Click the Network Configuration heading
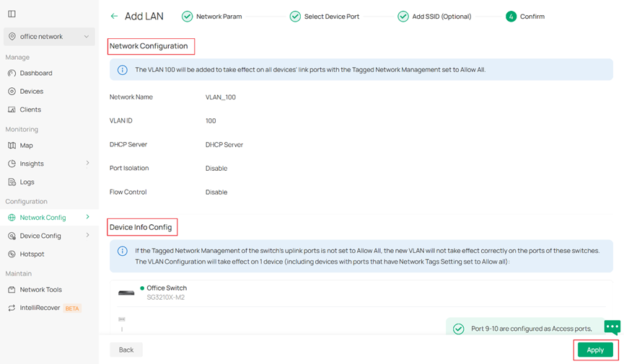This screenshot has height=364, width=624. [149, 46]
